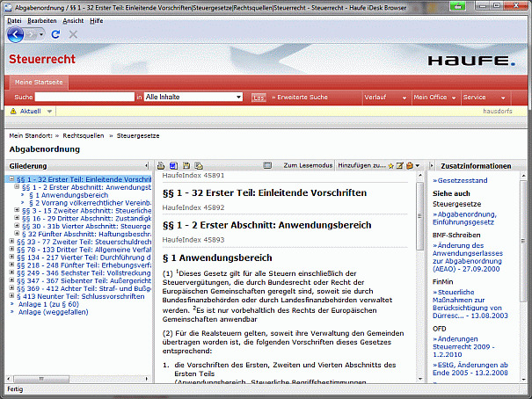Screen dimensions: 532x399
Task: Collapse the Gliederung panel arrow
Action: pos(147,166)
